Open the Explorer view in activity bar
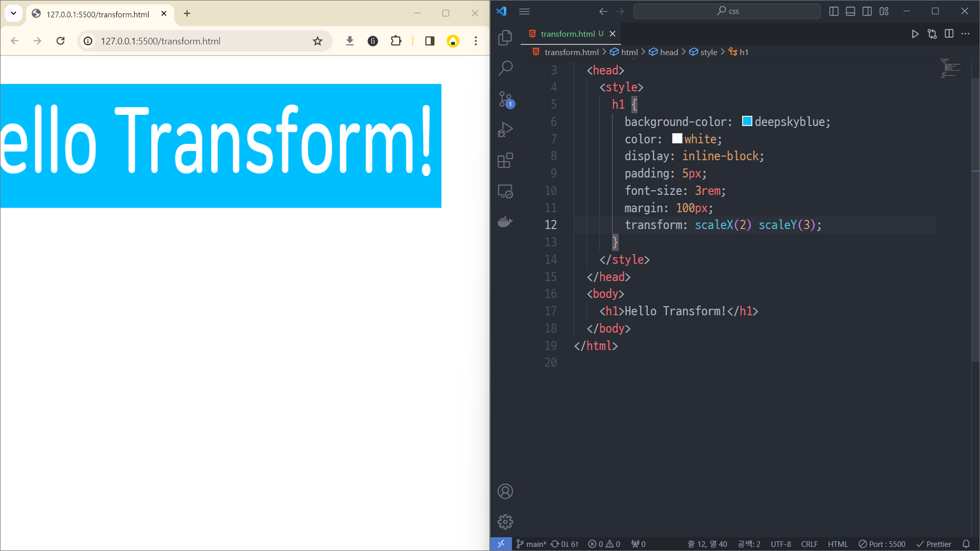 point(505,38)
